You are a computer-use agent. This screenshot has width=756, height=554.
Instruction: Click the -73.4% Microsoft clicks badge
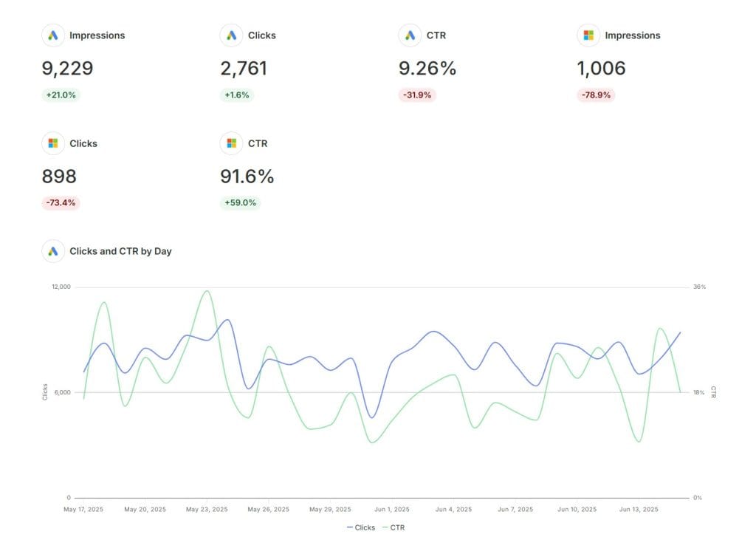[x=61, y=202]
